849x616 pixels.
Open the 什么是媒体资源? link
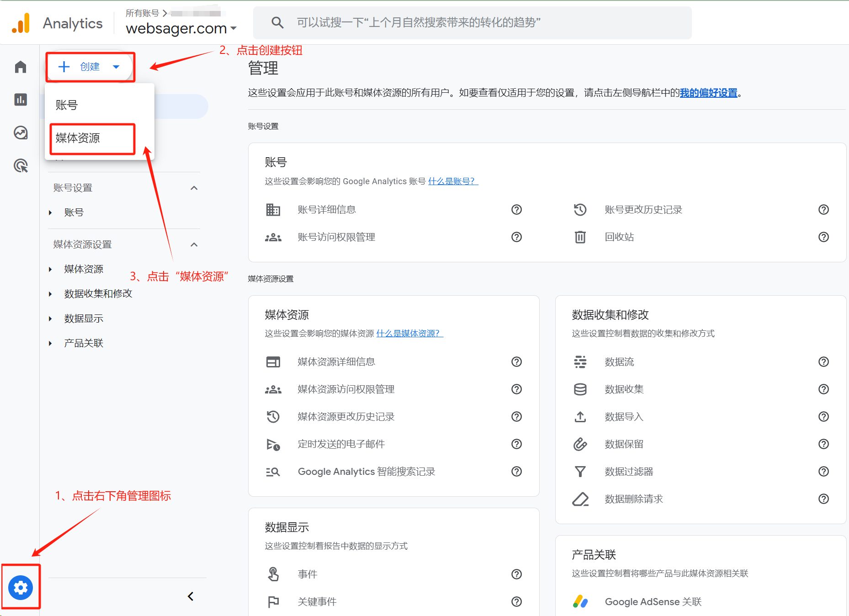(x=409, y=334)
